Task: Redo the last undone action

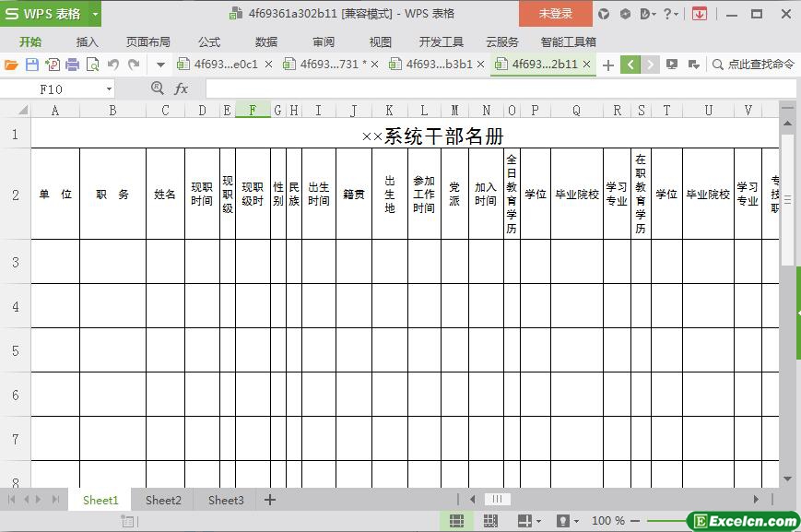Action: tap(134, 65)
